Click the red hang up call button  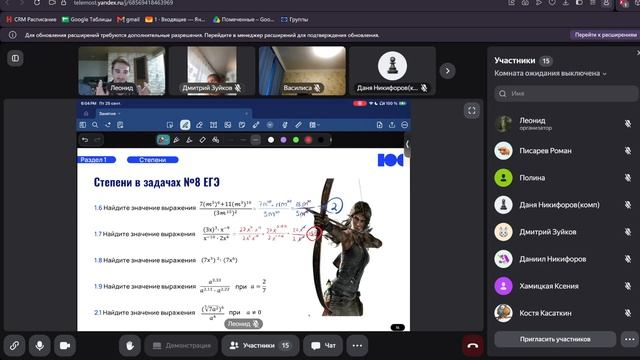tap(473, 345)
